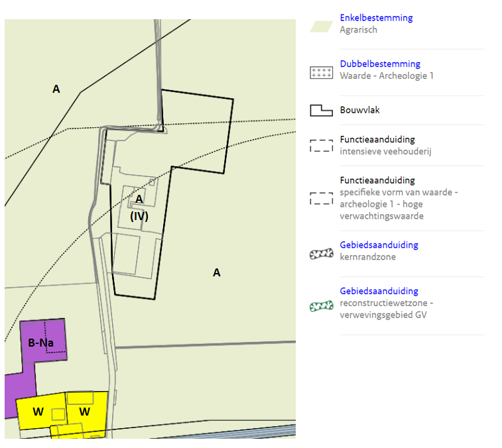Click the green reconstructiewetzone legend icon

pos(322,306)
